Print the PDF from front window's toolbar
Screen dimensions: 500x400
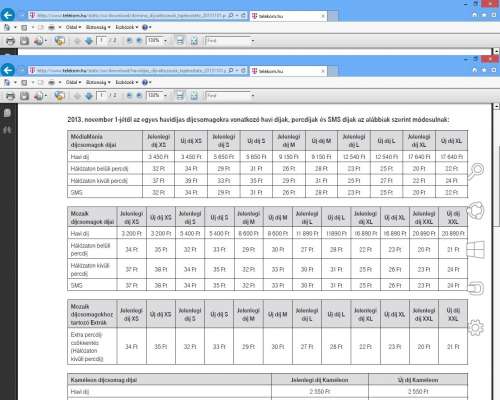10,96
